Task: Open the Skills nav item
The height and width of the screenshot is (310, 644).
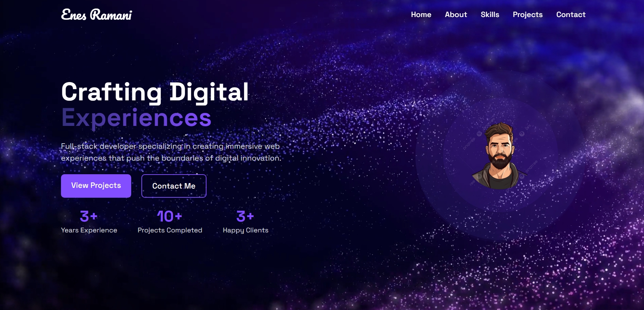Action: (x=490, y=15)
